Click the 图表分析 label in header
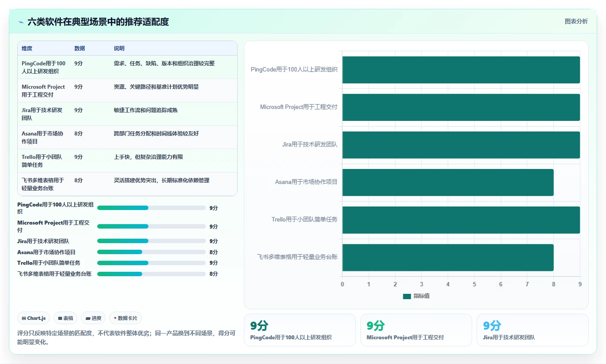The image size is (606, 364). point(576,21)
